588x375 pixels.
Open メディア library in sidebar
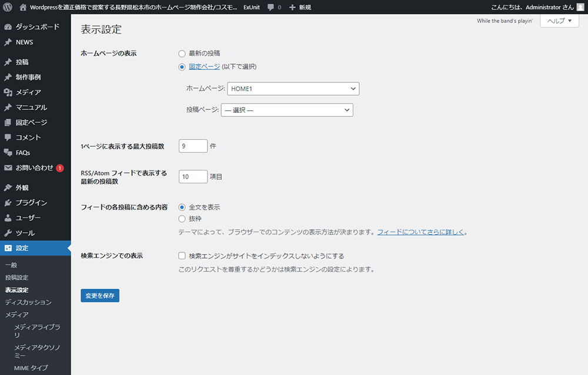point(28,92)
